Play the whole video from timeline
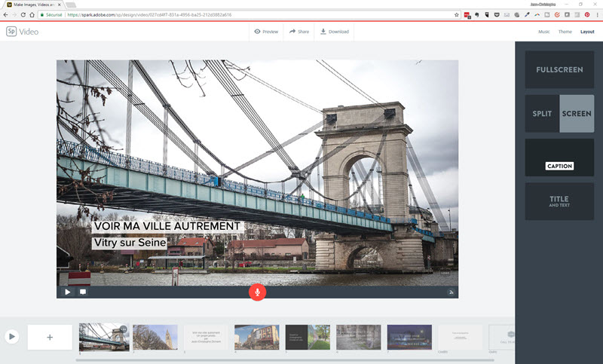603x364 pixels. click(x=12, y=337)
